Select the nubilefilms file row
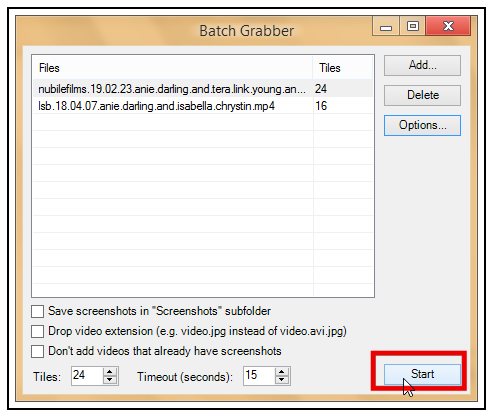Image resolution: width=493 pixels, height=417 pixels. coord(203,89)
